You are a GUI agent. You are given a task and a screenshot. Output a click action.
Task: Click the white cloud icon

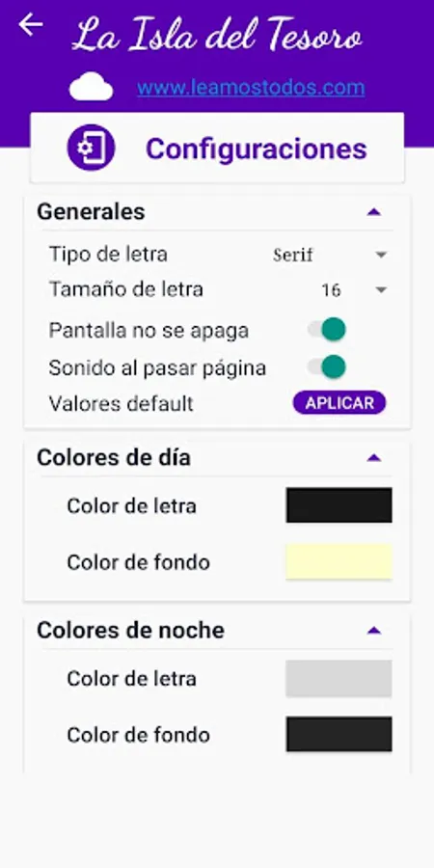coord(92,87)
